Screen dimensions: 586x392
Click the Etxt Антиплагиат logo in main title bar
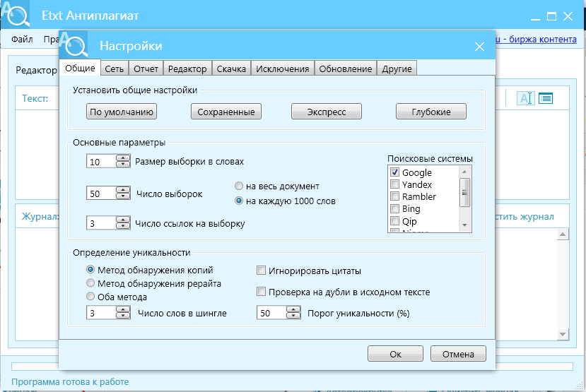pos(15,14)
